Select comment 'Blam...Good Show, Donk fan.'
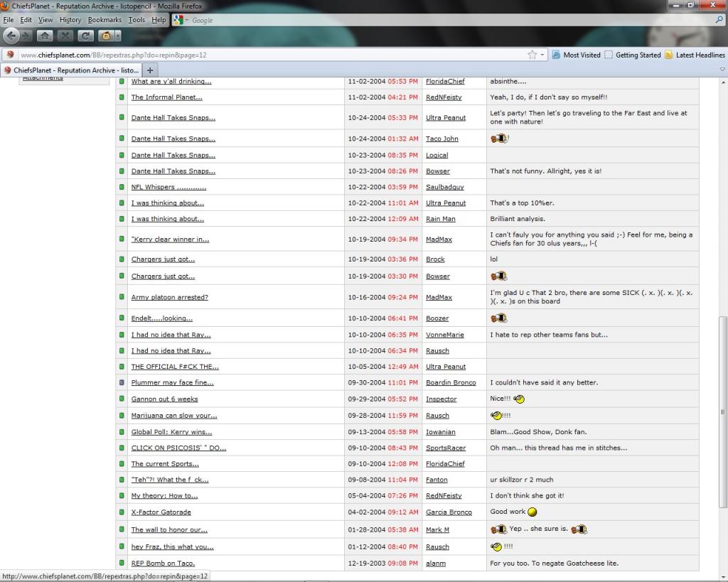Viewport: 728px width, 582px height. click(539, 431)
